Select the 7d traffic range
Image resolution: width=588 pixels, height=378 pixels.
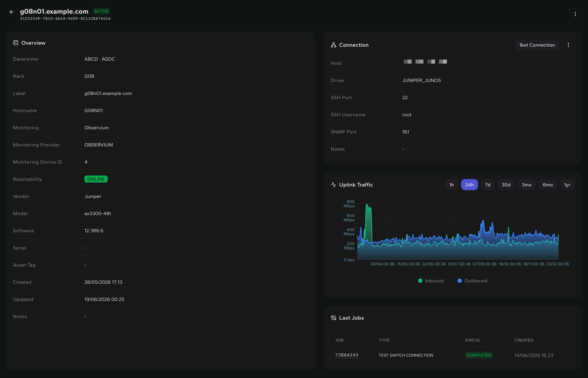(487, 185)
